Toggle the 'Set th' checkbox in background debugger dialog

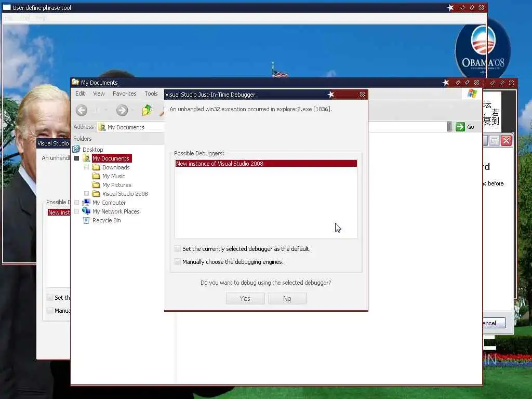[x=50, y=298]
